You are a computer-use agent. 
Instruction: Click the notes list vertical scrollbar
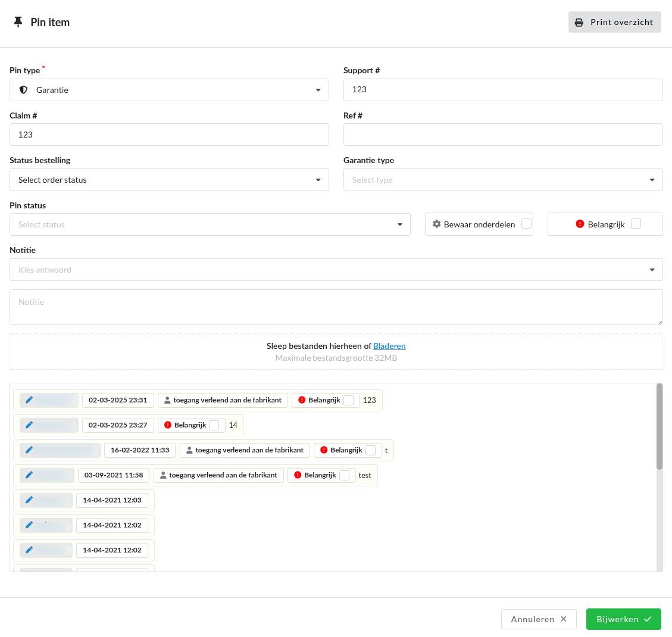pyautogui.click(x=659, y=427)
